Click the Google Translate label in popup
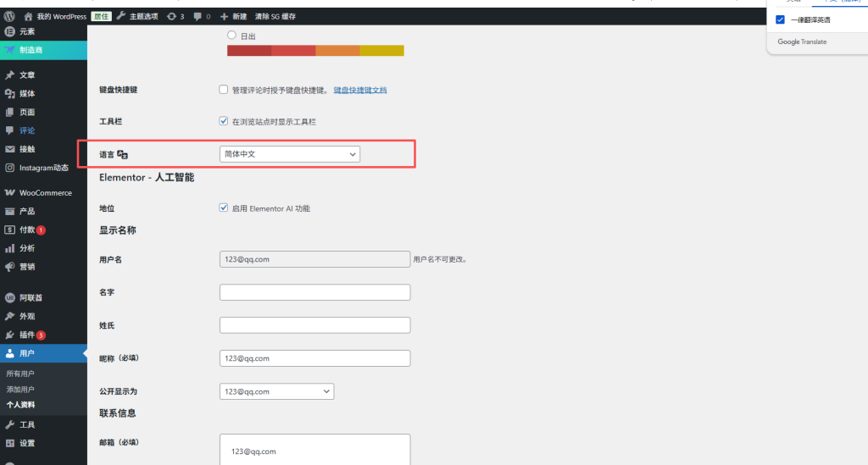Viewport: 868px width, 465px height. pyautogui.click(x=802, y=42)
